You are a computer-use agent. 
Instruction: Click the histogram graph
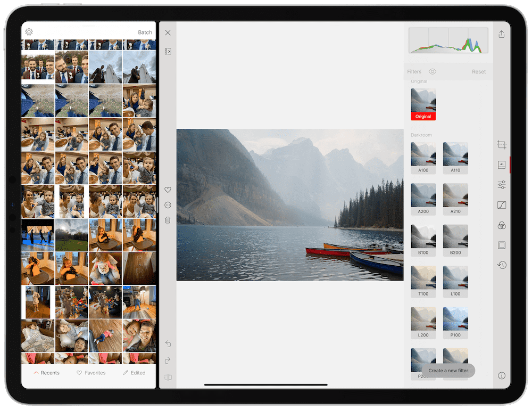(x=448, y=40)
